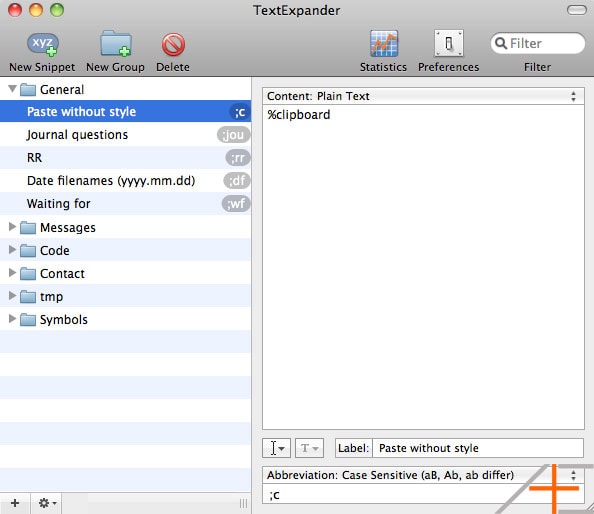Expand the Messages group
594x514 pixels.
(x=12, y=227)
